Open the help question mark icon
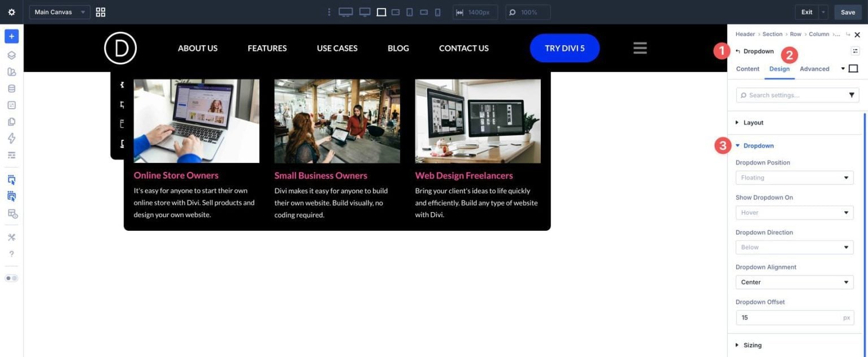The height and width of the screenshot is (357, 868). pos(11,254)
